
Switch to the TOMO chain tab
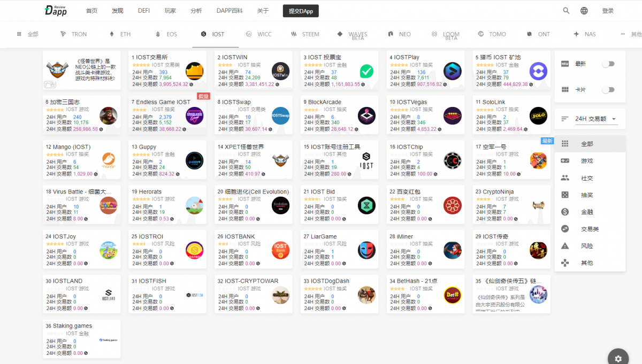click(492, 34)
